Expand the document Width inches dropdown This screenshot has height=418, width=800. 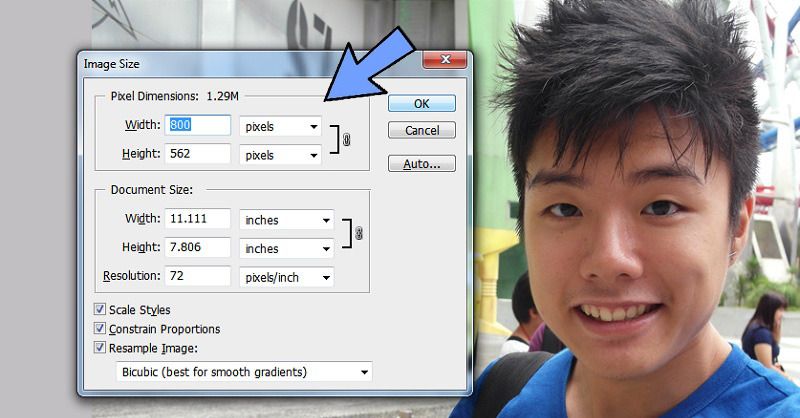(286, 220)
